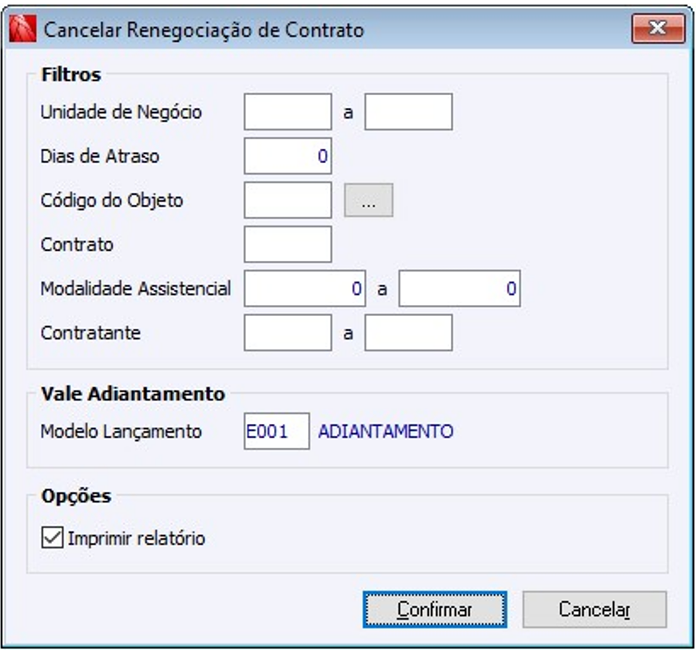The height and width of the screenshot is (650, 698).
Task: Close the Cancelar Renegociação de Contrato dialog
Action: 657,29
